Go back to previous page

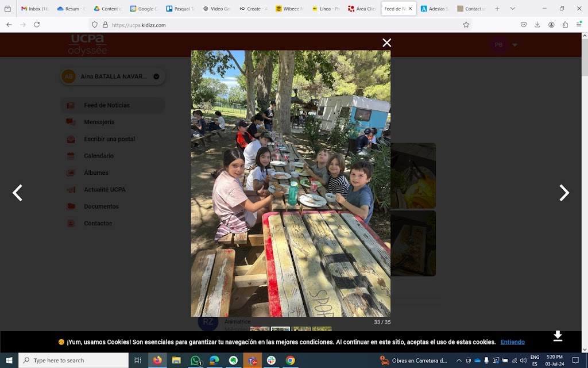(9, 25)
